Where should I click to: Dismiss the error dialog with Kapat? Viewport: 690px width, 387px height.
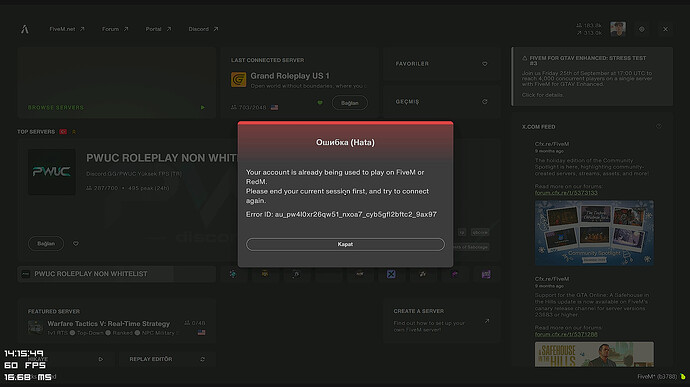(345, 244)
